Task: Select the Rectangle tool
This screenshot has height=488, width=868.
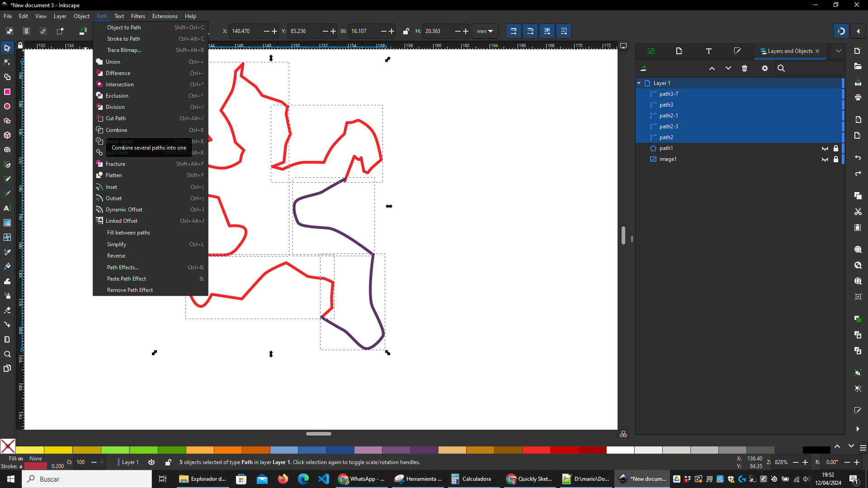Action: click(x=7, y=92)
